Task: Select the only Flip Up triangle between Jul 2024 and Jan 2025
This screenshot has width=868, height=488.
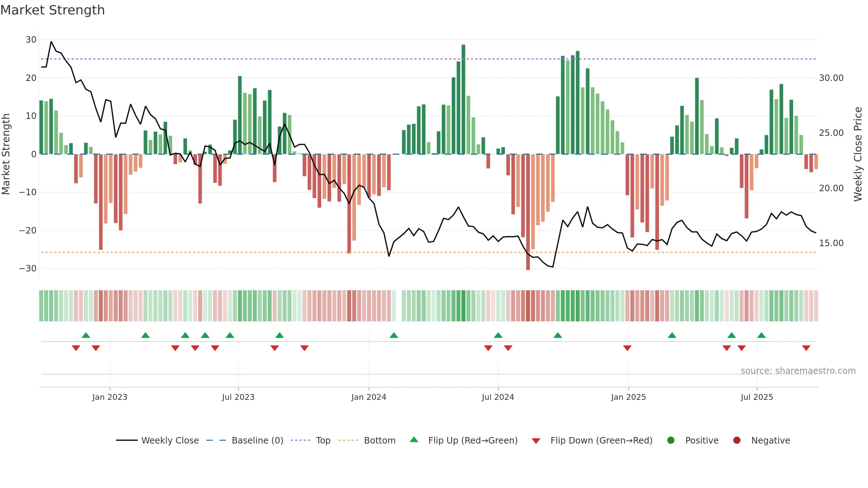Action: 558,335
